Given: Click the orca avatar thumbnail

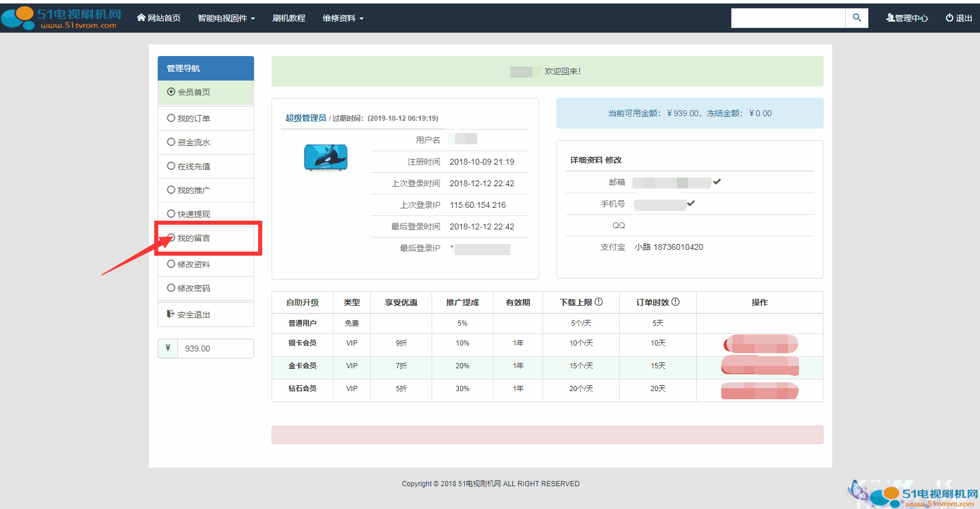Looking at the screenshot, I should [x=326, y=158].
